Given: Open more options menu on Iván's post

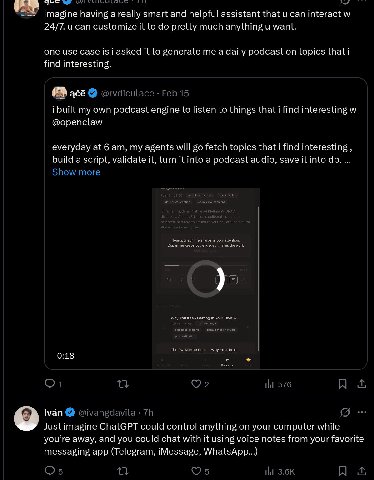Looking at the screenshot, I should pos(362,412).
